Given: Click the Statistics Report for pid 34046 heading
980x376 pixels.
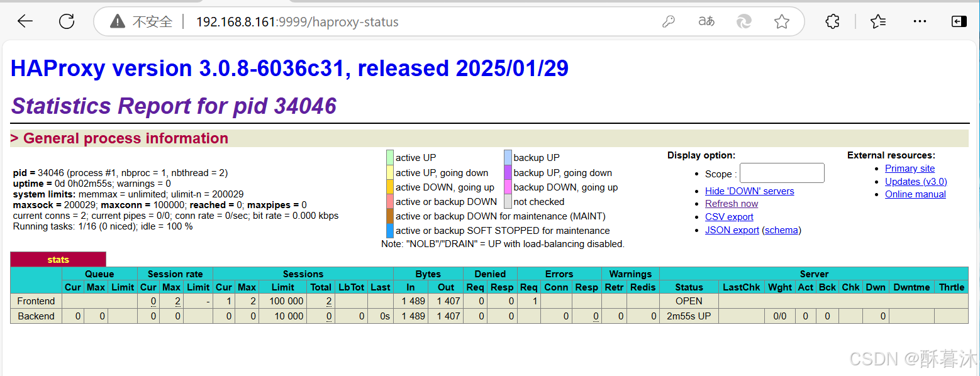Looking at the screenshot, I should (x=174, y=106).
